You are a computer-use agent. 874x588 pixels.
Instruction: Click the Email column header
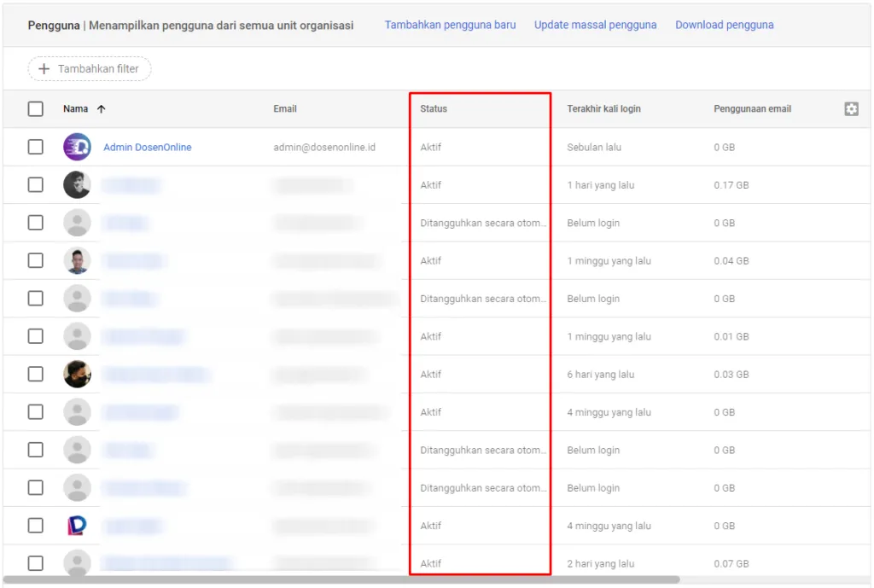[285, 109]
